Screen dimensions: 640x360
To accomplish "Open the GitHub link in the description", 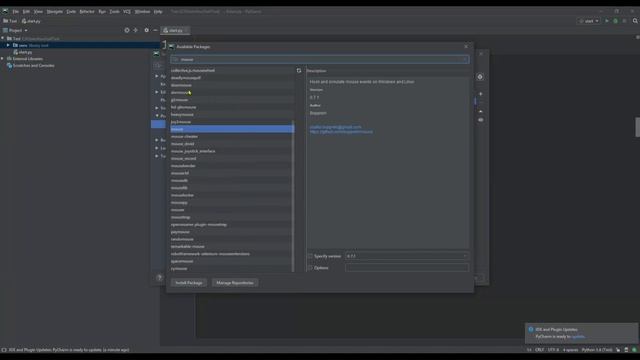I will click(341, 132).
